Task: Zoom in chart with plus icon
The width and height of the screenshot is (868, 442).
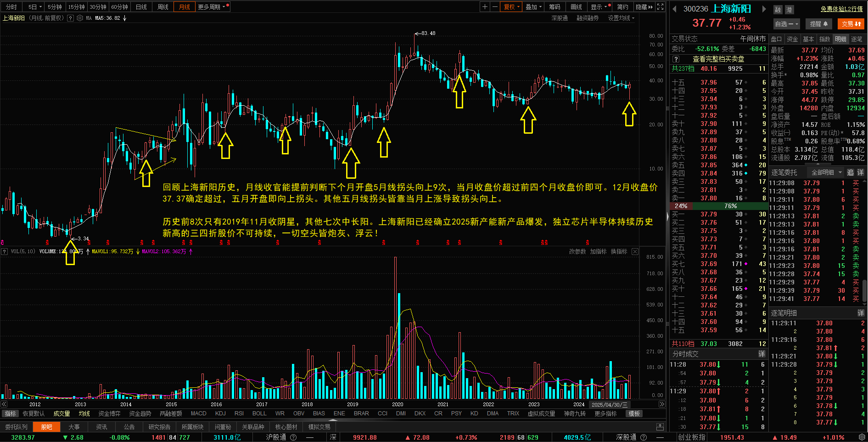Action: pos(485,7)
